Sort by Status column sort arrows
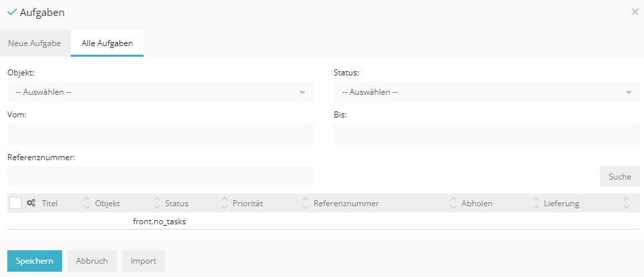The width and height of the screenshot is (644, 277). coord(224,203)
